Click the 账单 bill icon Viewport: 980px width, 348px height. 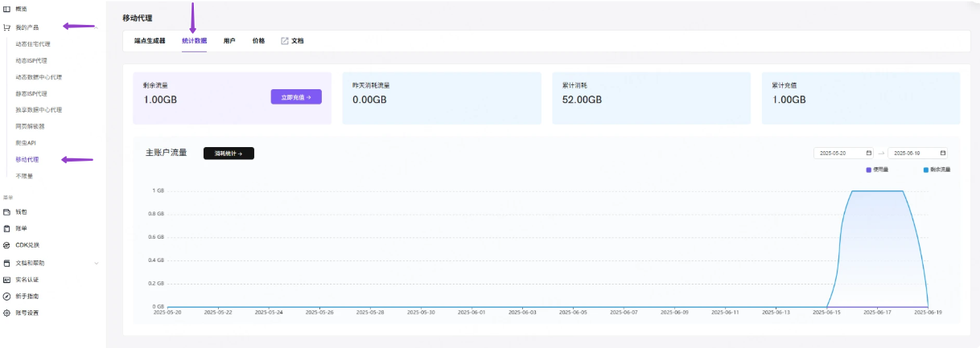[x=7, y=228]
